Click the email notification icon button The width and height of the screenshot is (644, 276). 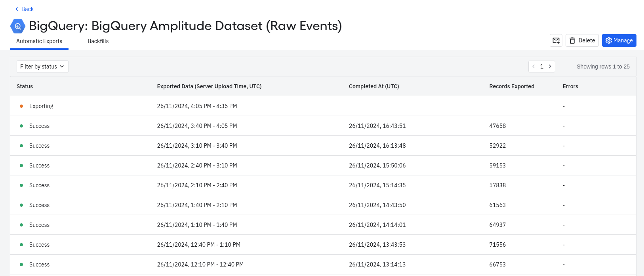click(x=556, y=40)
